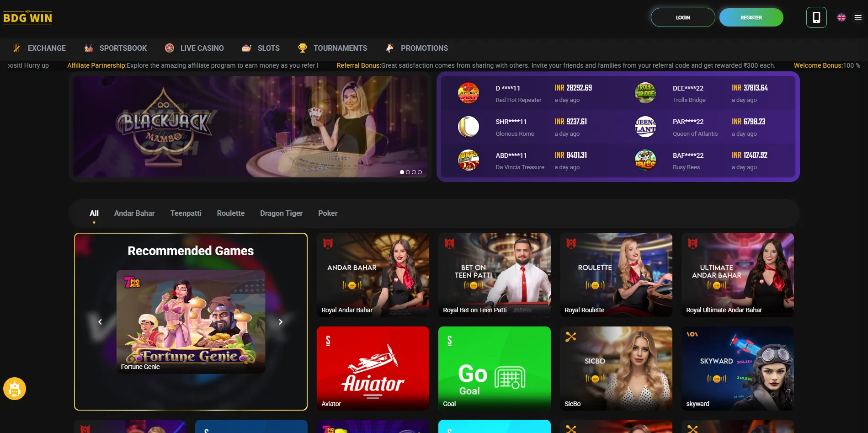Open the mobile app download icon
Viewport: 868px width, 433px height.
(816, 17)
